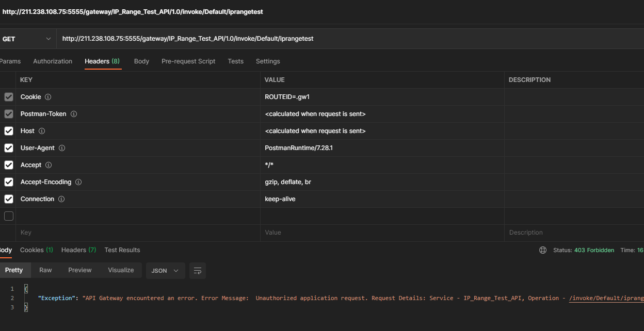Click info icon beside User-Agent header

click(62, 148)
